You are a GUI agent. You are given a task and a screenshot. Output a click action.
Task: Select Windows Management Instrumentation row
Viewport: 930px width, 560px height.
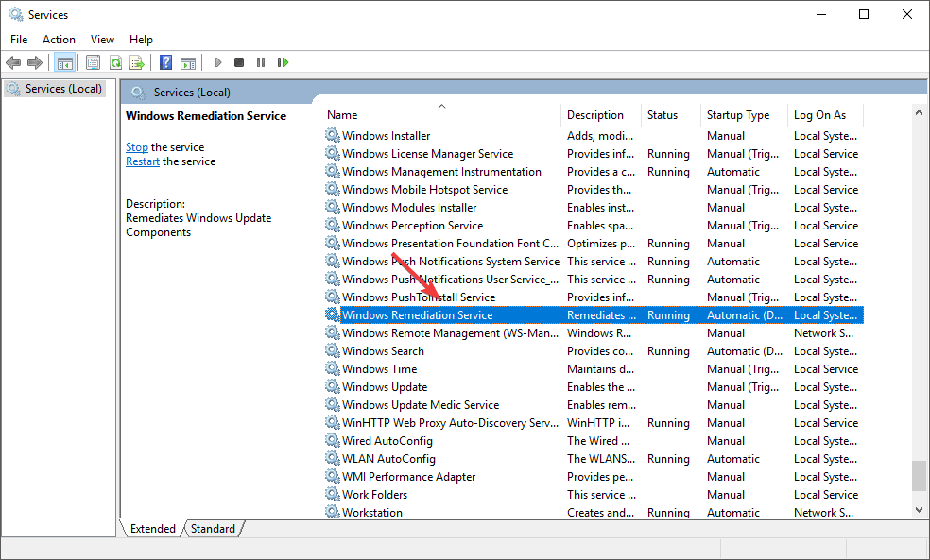[594, 171]
